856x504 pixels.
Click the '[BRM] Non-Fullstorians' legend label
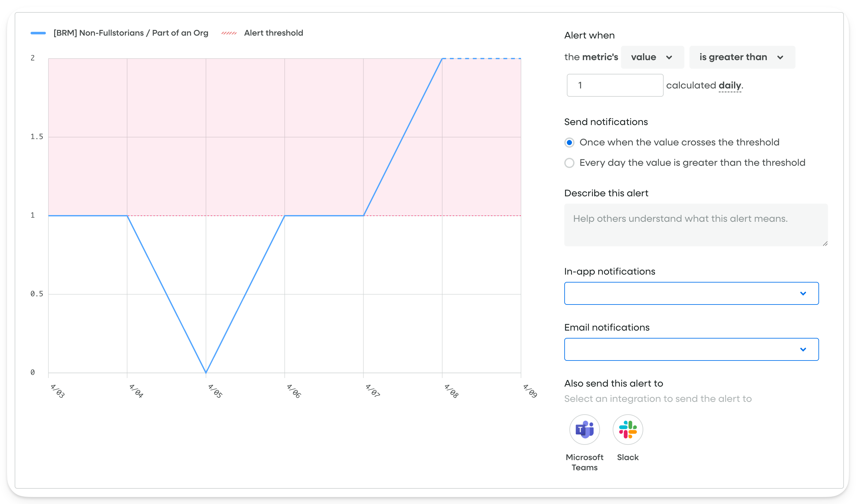click(x=131, y=33)
